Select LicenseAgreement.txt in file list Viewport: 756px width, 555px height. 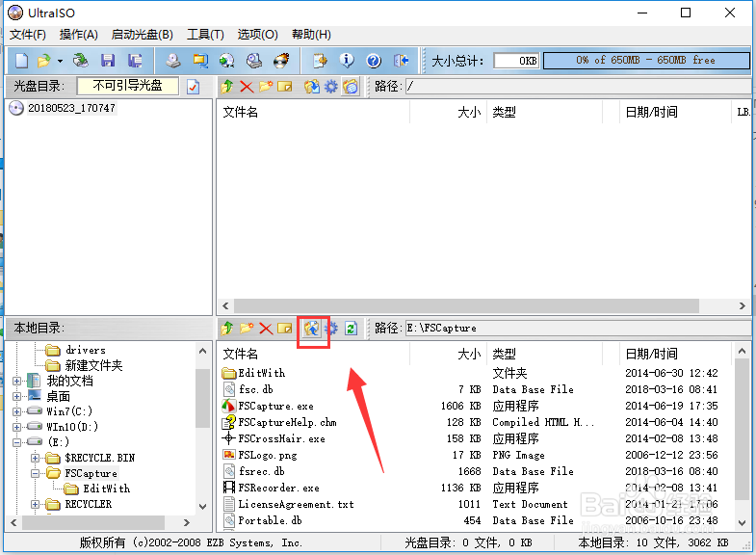tap(296, 505)
